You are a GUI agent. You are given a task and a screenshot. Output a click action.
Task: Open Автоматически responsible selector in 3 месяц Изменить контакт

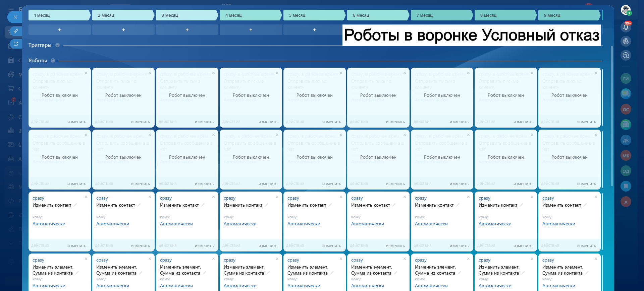click(x=176, y=224)
